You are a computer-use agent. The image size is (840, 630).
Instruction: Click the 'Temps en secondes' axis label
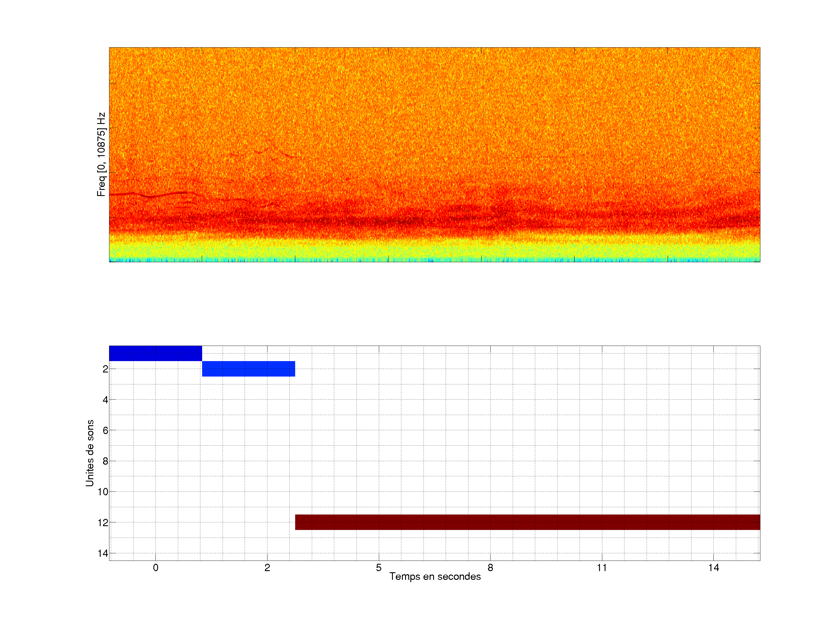coord(435,576)
